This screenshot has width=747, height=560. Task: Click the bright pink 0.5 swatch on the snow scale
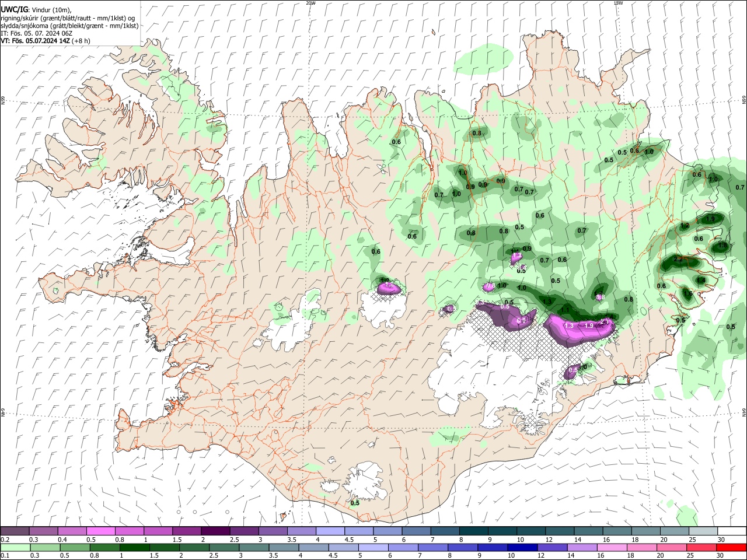click(x=100, y=531)
